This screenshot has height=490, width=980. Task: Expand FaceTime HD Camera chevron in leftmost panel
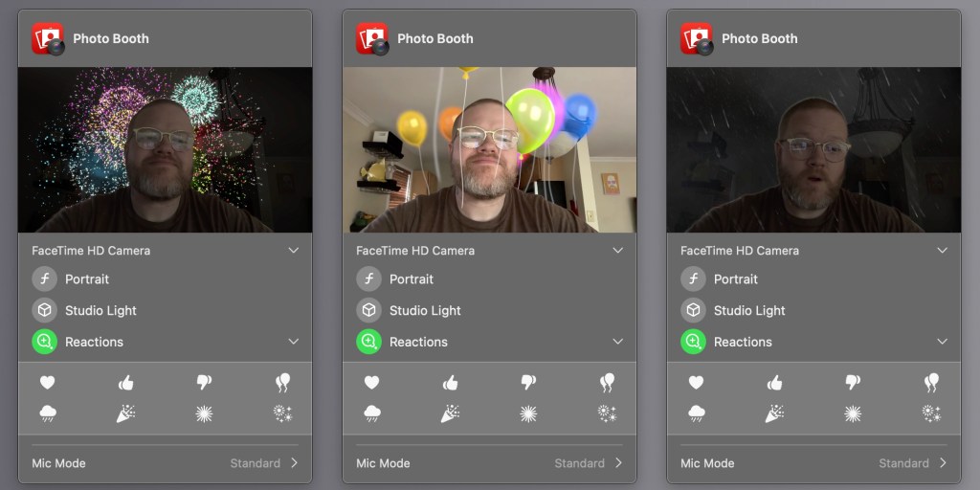[x=293, y=251]
